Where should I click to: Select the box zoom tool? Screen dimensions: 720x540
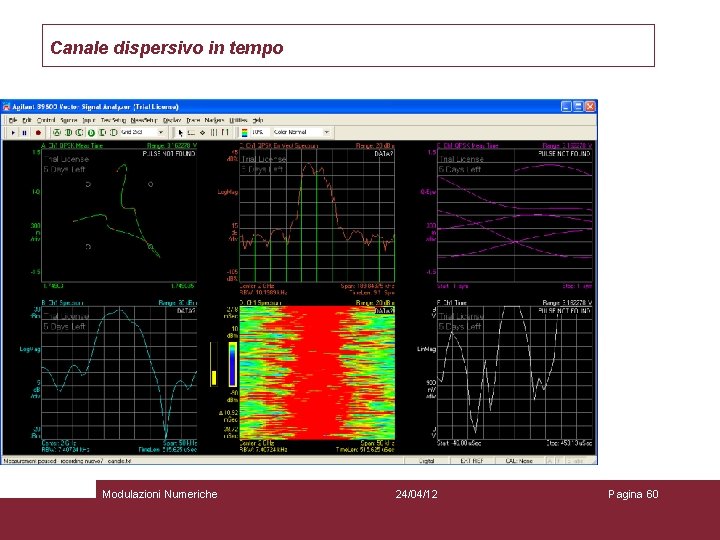coord(191,133)
